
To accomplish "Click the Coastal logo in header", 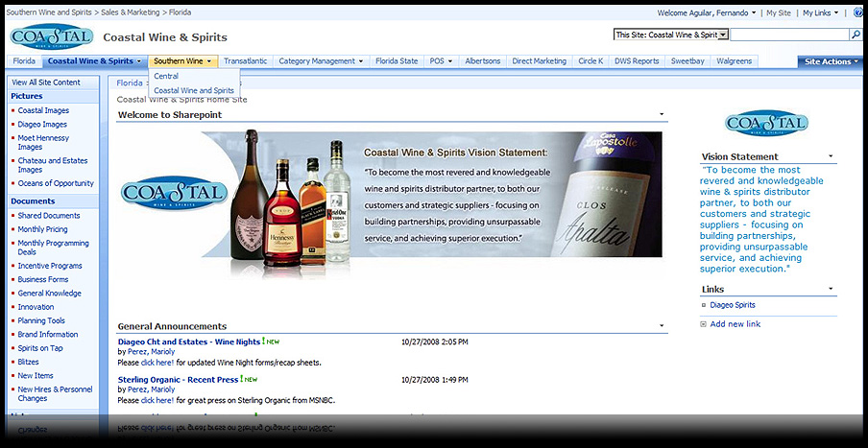I will [52, 37].
